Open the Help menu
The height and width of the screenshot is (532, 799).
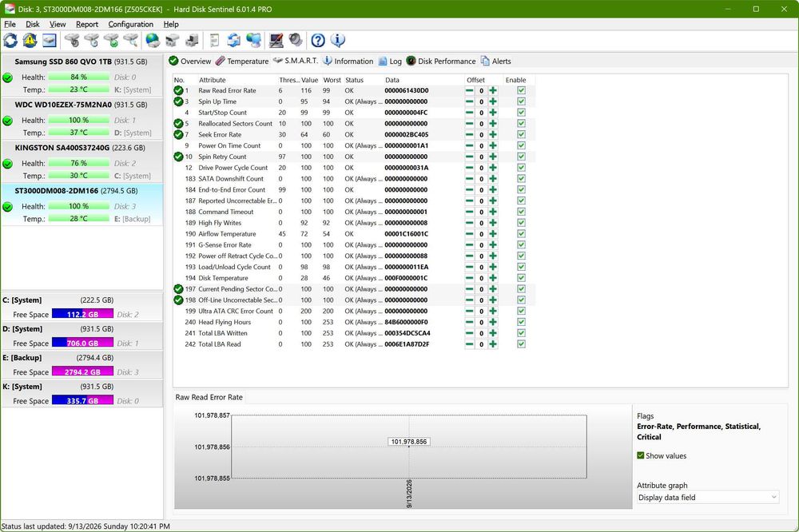(x=171, y=24)
